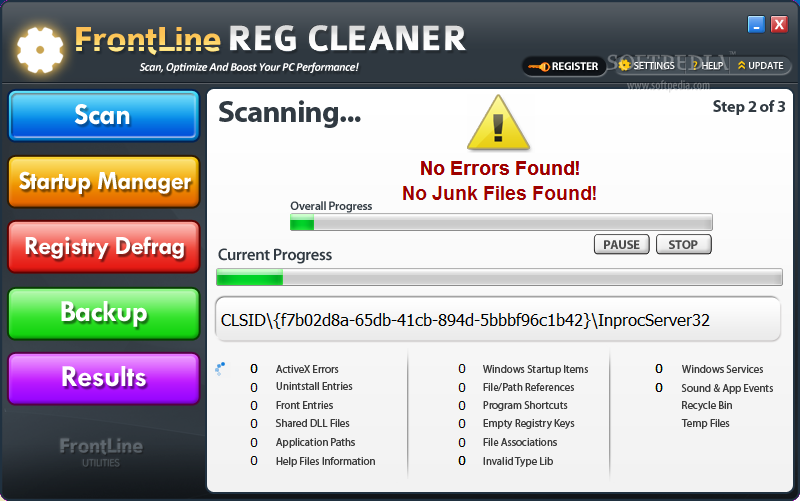Viewport: 800px width, 501px height.
Task: Click the Update arrows icon
Action: pyautogui.click(x=741, y=65)
